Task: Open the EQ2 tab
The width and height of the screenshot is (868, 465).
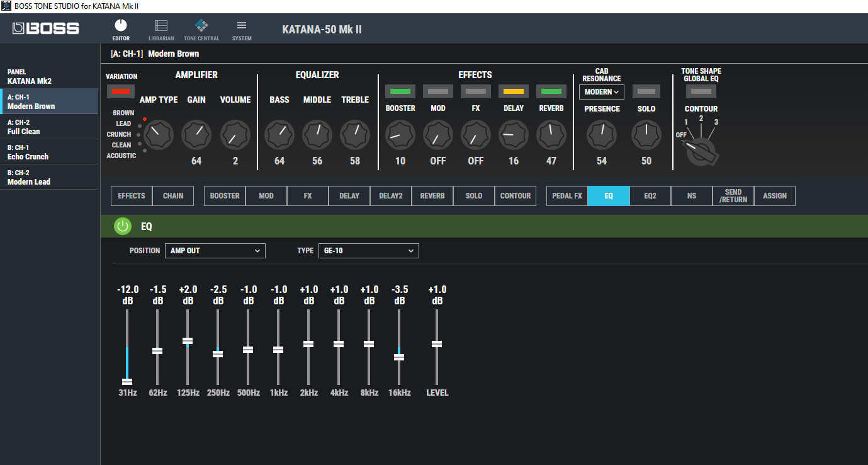Action: click(x=650, y=196)
